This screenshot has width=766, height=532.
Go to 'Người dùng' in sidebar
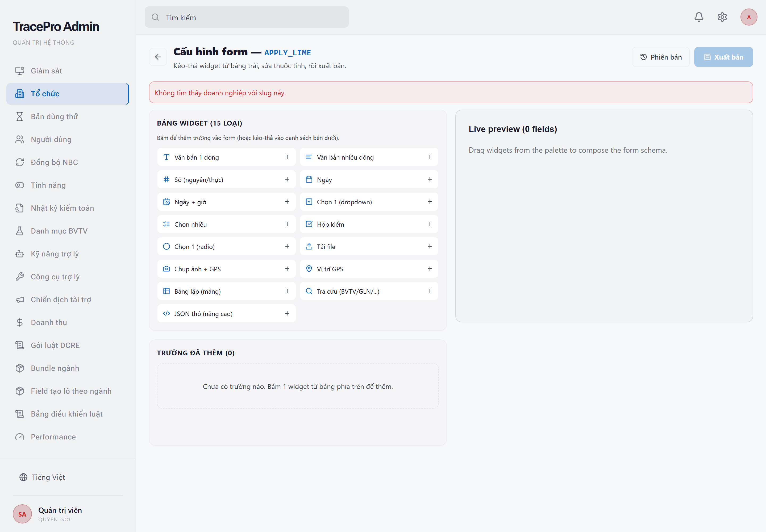click(x=68, y=139)
